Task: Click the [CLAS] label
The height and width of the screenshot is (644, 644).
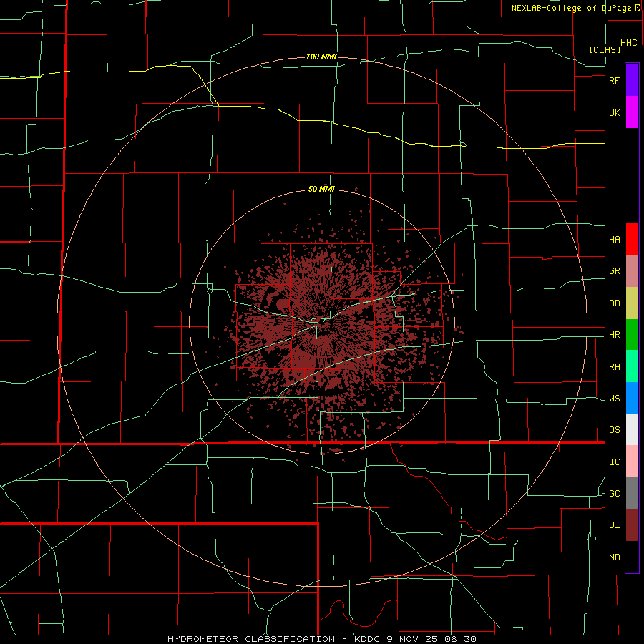Action: (605, 49)
